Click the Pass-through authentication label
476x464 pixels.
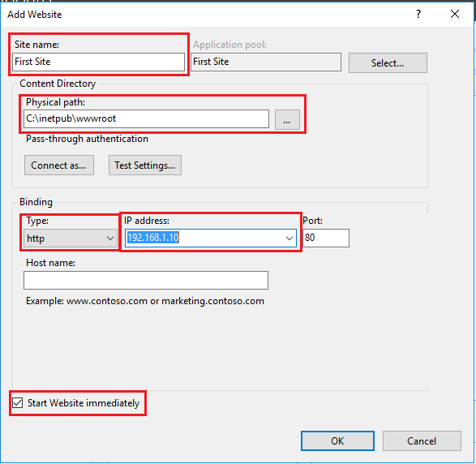coord(87,139)
